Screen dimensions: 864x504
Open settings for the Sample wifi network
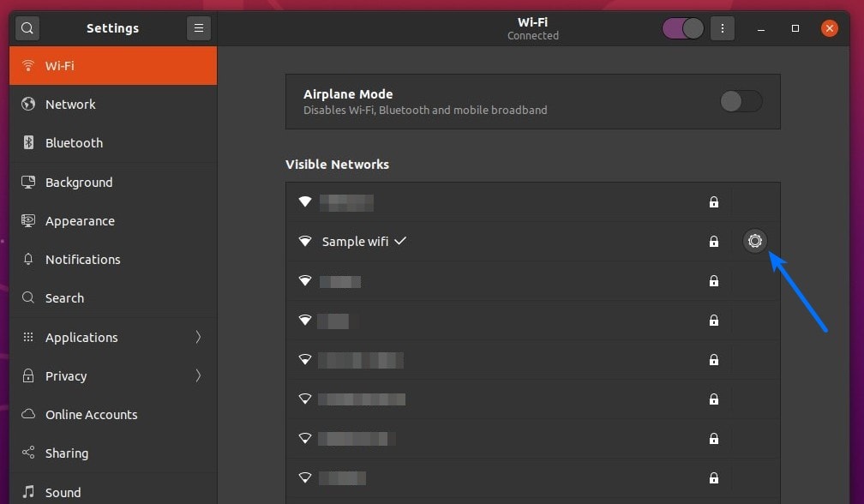tap(755, 241)
